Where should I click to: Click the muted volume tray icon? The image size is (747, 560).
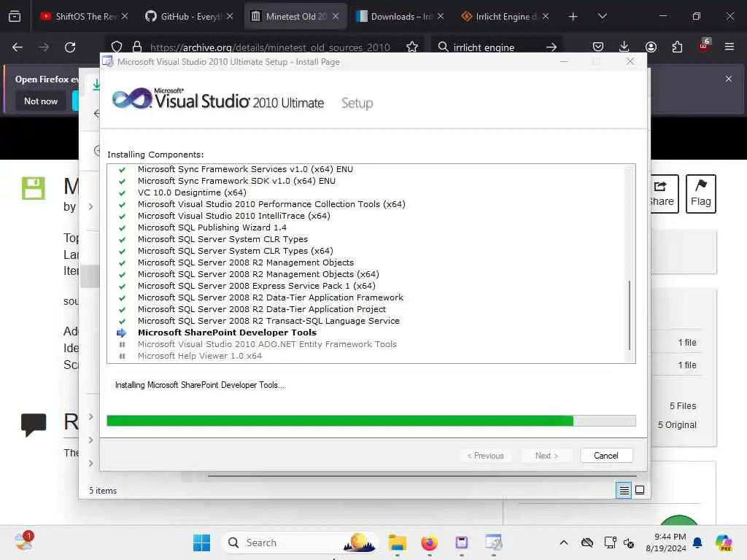coord(629,542)
